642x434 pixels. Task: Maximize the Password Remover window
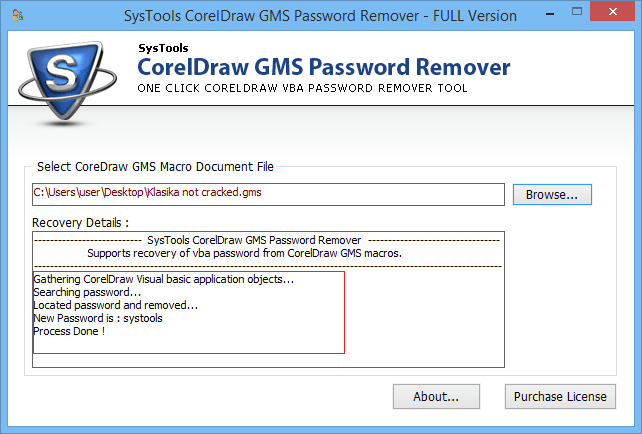(x=579, y=15)
